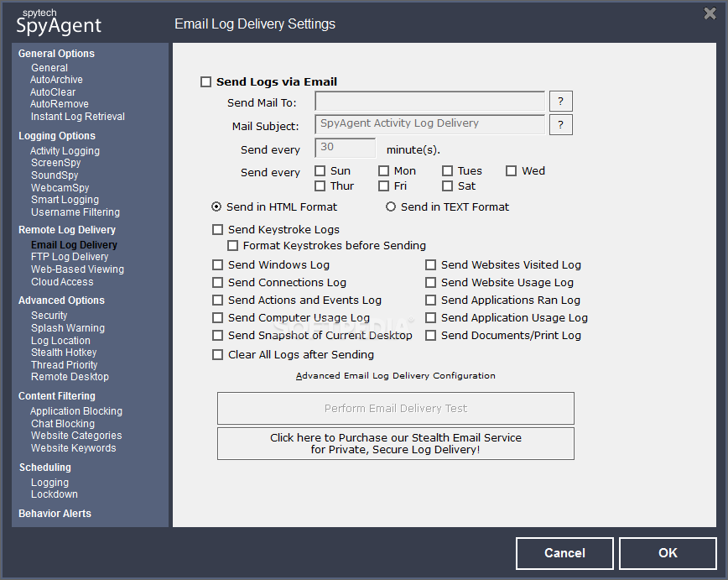Enable Send Websites Visited Log

pos(431,265)
